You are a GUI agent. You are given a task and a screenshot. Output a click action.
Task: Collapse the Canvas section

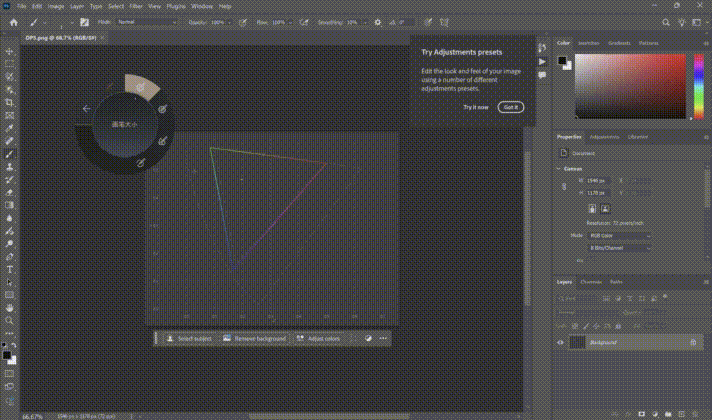559,168
